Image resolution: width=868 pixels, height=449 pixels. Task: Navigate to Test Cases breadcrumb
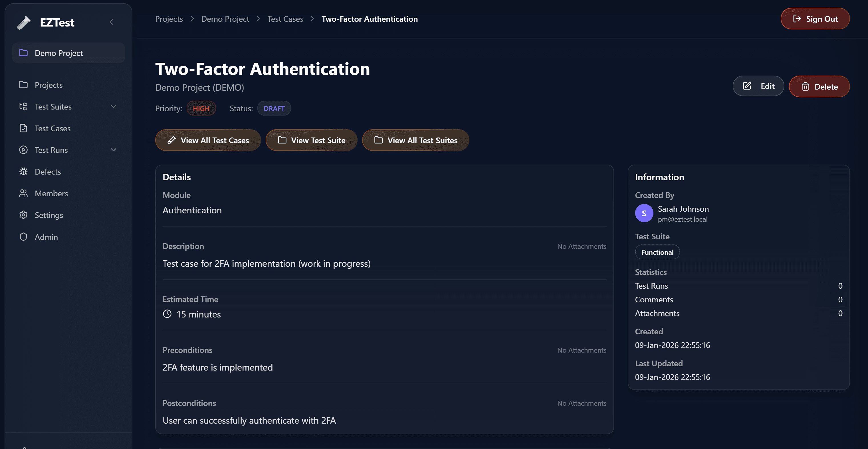coord(285,19)
